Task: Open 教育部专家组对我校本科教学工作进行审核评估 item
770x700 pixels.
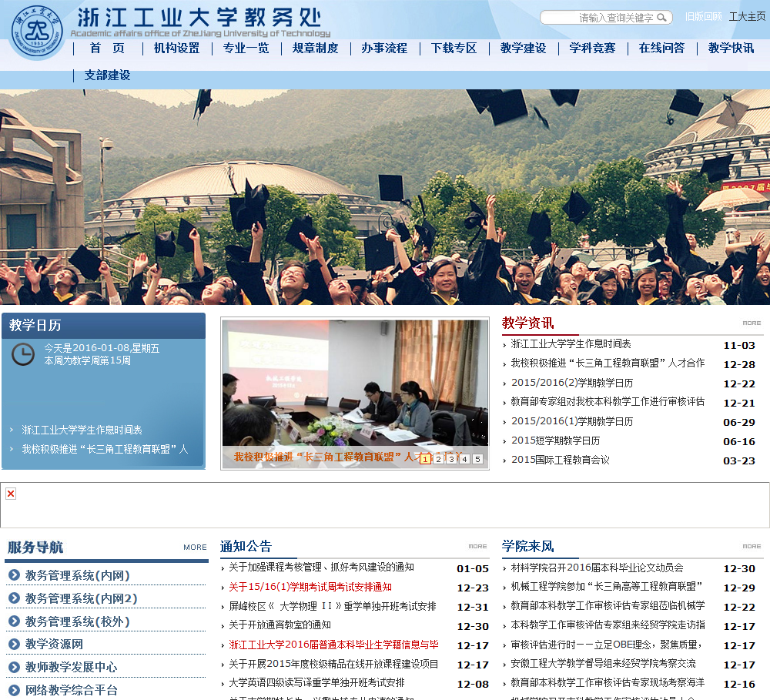Action: [x=608, y=402]
